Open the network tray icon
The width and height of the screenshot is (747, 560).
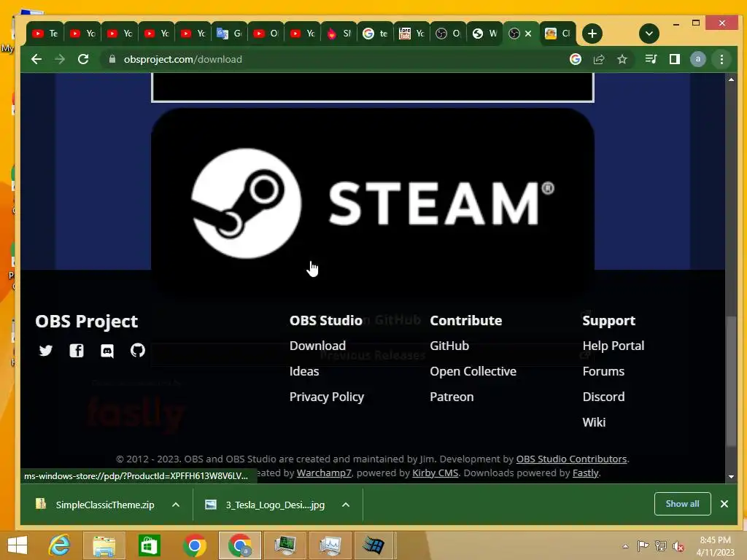click(660, 546)
